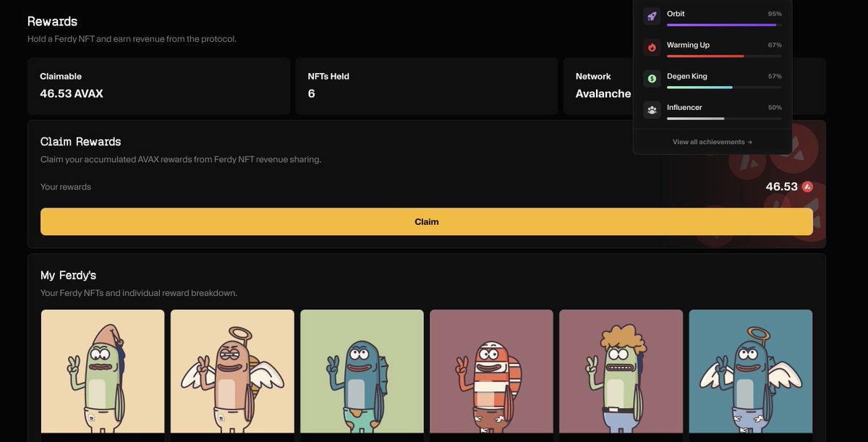868x442 pixels.
Task: Click the Network Avalanche value
Action: click(x=603, y=93)
